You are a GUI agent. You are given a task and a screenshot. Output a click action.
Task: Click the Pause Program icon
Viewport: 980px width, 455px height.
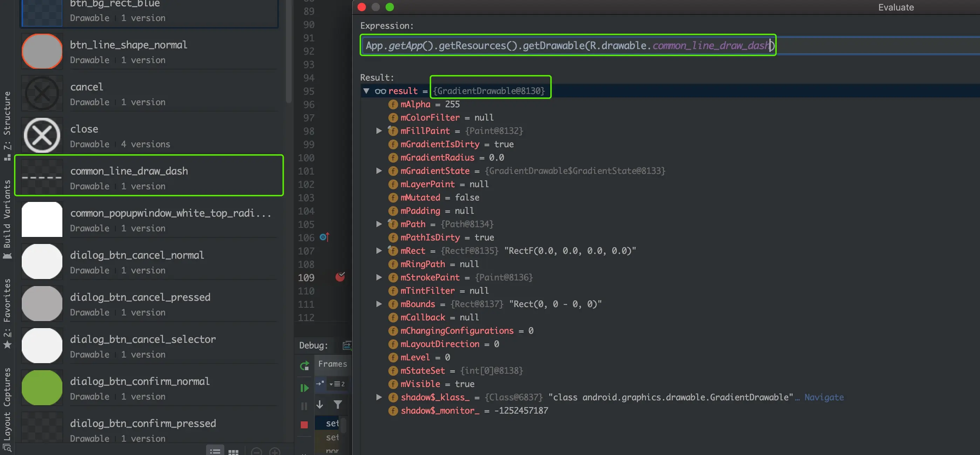click(x=304, y=406)
